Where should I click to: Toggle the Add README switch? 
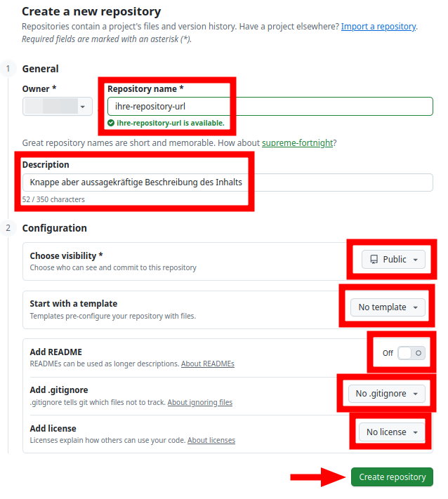click(411, 353)
